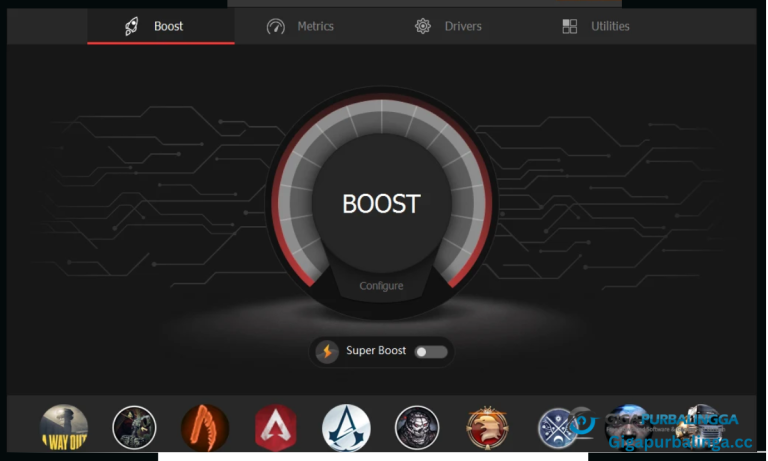Click Configure below the BOOST dial
Screen dimensions: 768x461
[381, 286]
